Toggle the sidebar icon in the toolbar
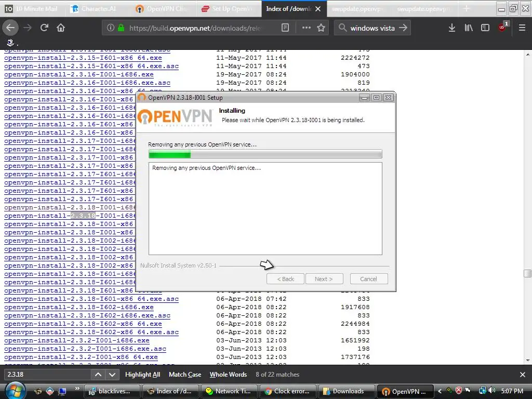The height and width of the screenshot is (399, 532). 485,28
